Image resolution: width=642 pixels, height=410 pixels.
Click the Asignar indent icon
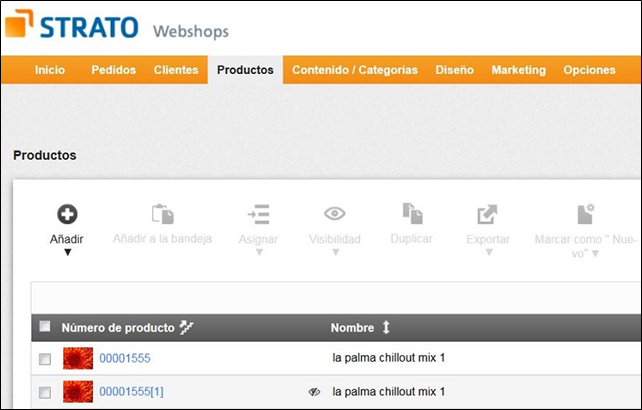coord(258,214)
